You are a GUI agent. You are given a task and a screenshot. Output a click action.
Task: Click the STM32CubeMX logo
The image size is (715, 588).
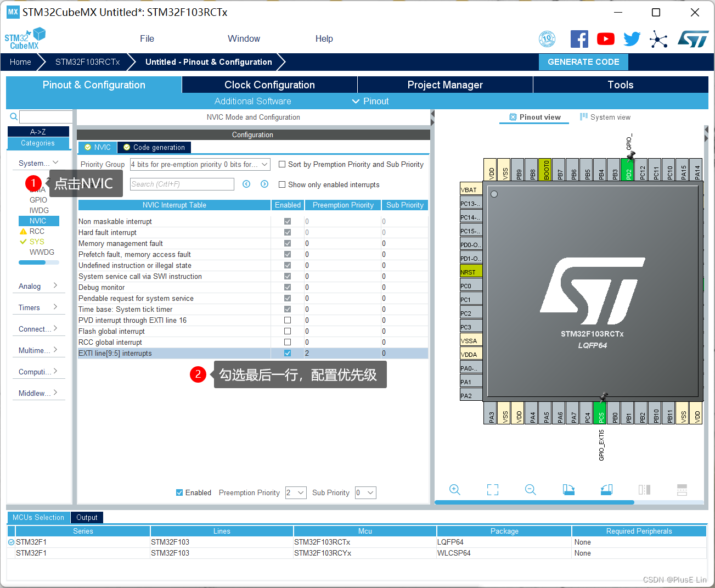point(25,39)
